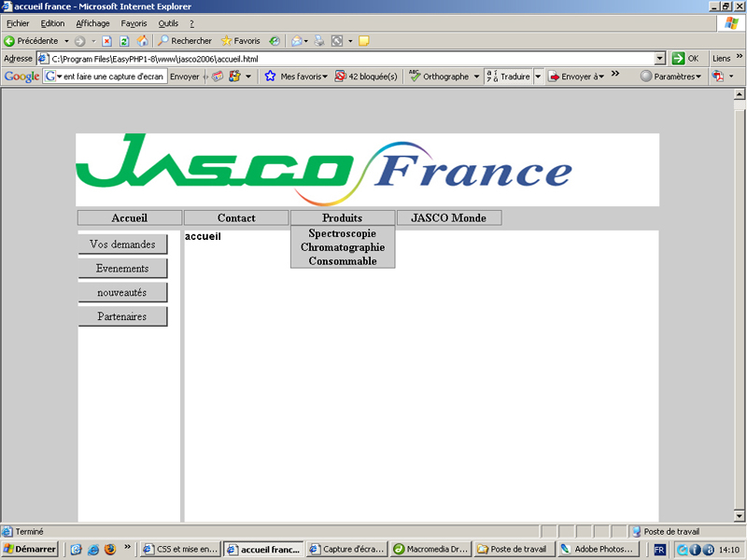Click the Partenaires sidebar button
Image resolution: width=747 pixels, height=560 pixels.
point(122,316)
